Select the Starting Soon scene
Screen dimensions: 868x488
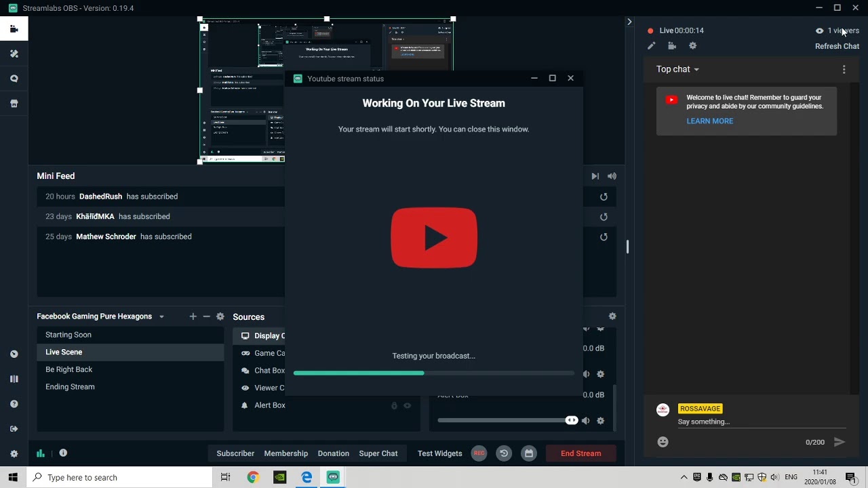click(130, 335)
